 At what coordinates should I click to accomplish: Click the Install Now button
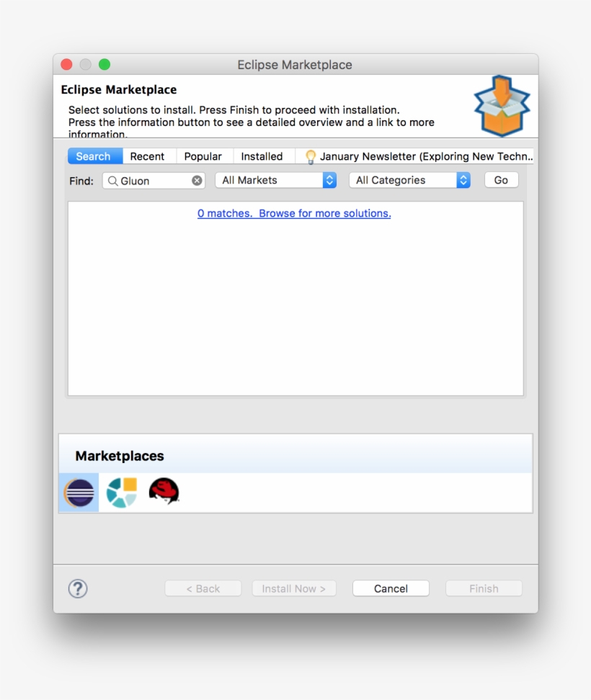coord(294,588)
